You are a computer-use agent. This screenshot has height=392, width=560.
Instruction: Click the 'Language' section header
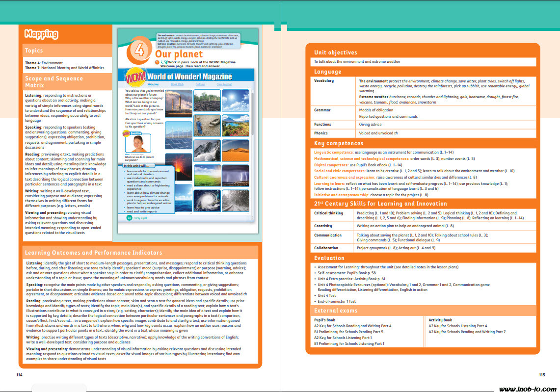click(327, 72)
